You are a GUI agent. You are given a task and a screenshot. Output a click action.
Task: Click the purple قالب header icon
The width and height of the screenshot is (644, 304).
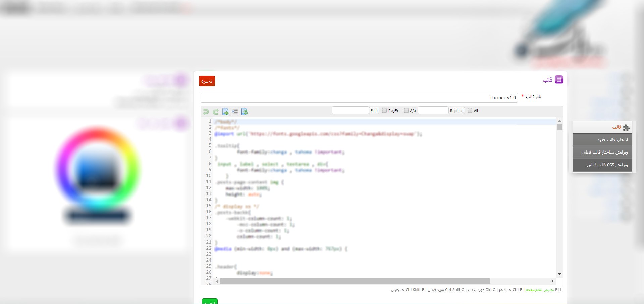tap(559, 80)
